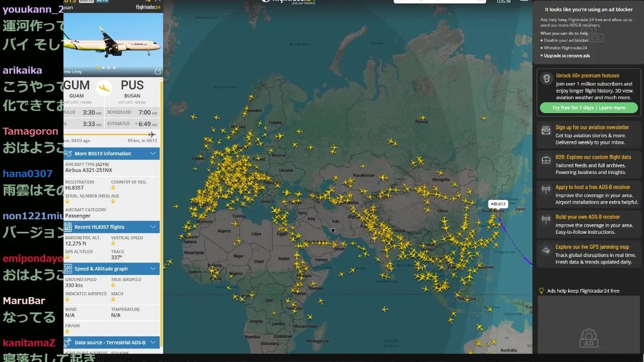
Task: Select the first photo carousel dot
Action: pos(98,67)
